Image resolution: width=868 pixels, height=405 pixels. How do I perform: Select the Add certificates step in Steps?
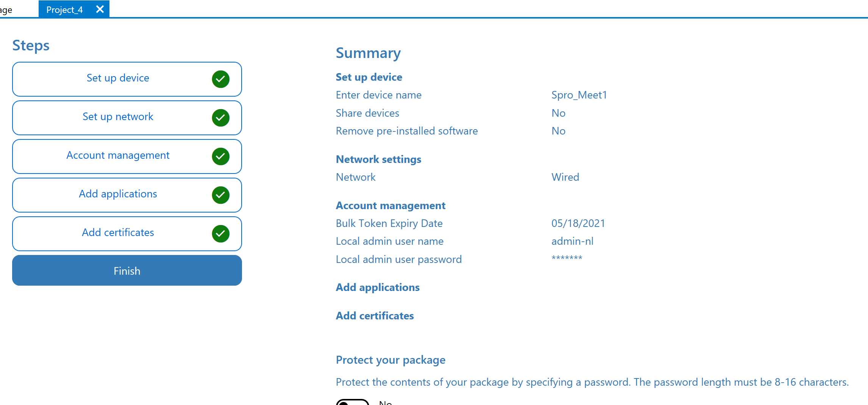(x=118, y=233)
